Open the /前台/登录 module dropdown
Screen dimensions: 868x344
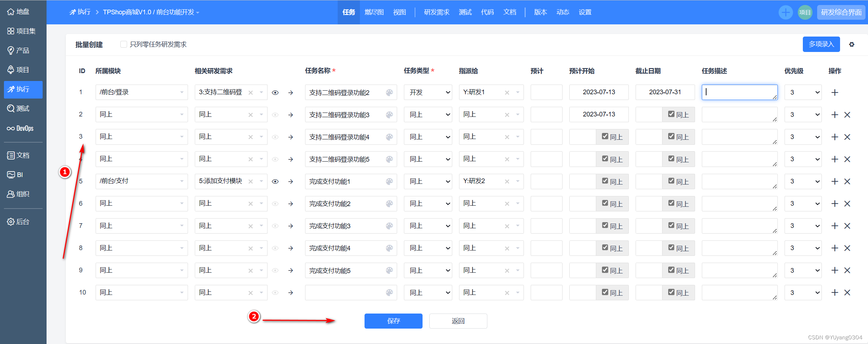(x=142, y=92)
